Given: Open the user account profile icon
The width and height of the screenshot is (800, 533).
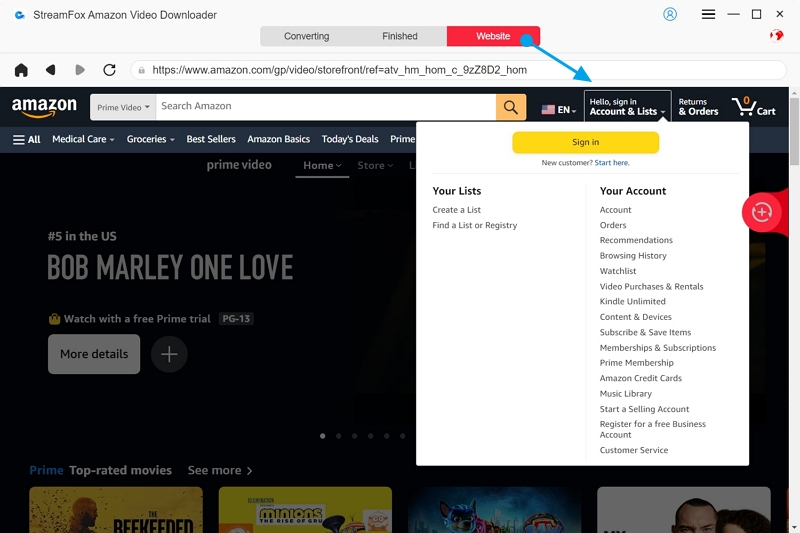Looking at the screenshot, I should click(670, 14).
